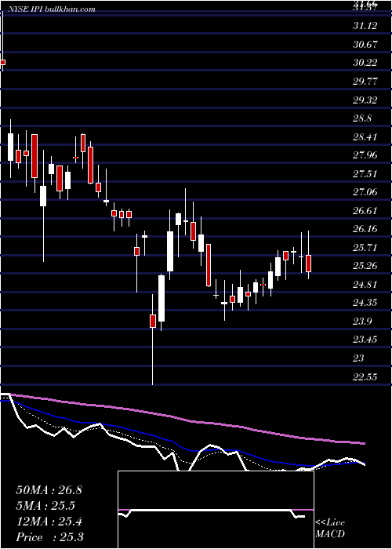Click the 27.51 price axis label
The height and width of the screenshot is (549, 392).
click(x=365, y=173)
